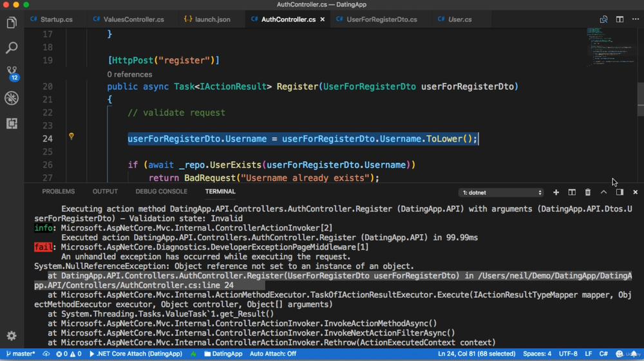Open the PROBLEMS panel tab
Image resolution: width=644 pixels, height=361 pixels.
coord(59,192)
